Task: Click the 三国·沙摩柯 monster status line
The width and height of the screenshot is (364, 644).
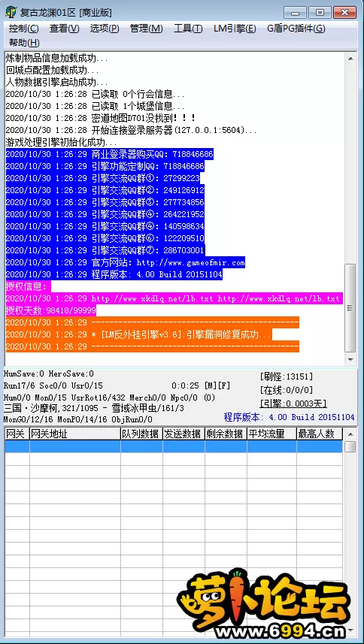Action: click(x=94, y=408)
